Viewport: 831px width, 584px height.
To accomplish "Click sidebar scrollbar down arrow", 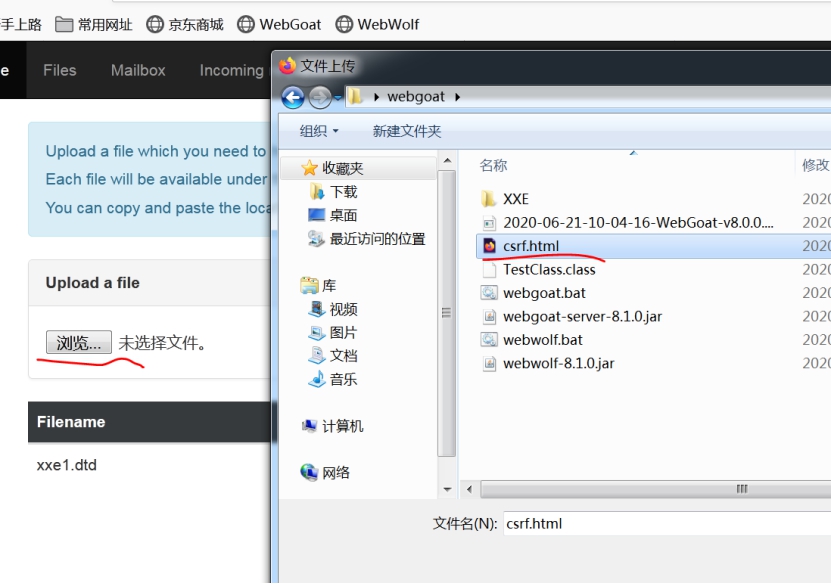I will click(x=447, y=489).
